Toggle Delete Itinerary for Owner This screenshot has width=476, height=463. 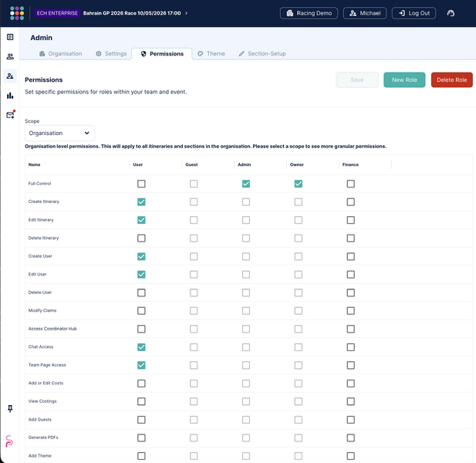click(299, 238)
